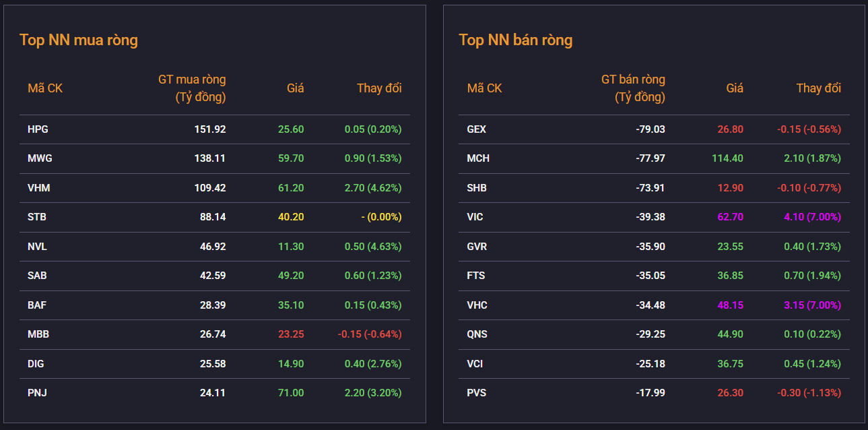Select SAB price 49.20
868x430 pixels.
tap(291, 276)
